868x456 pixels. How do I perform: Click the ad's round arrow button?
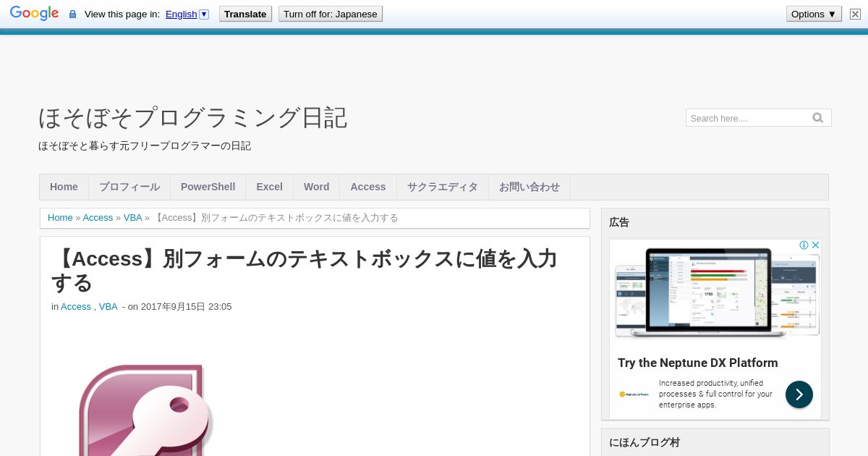[799, 394]
